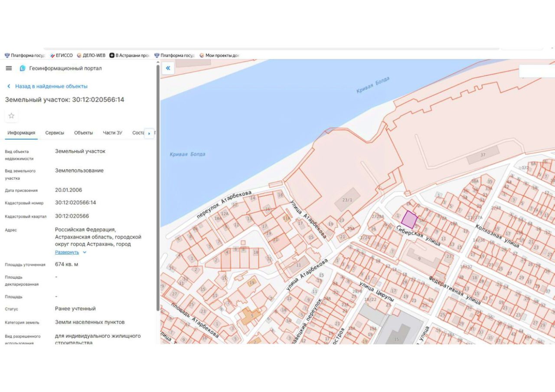The width and height of the screenshot is (555, 392).
Task: Click the Категория земель label
Action: tap(22, 323)
